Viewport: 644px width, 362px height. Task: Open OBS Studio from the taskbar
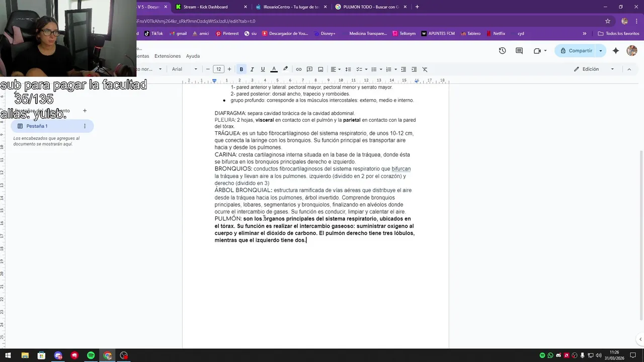click(x=124, y=355)
